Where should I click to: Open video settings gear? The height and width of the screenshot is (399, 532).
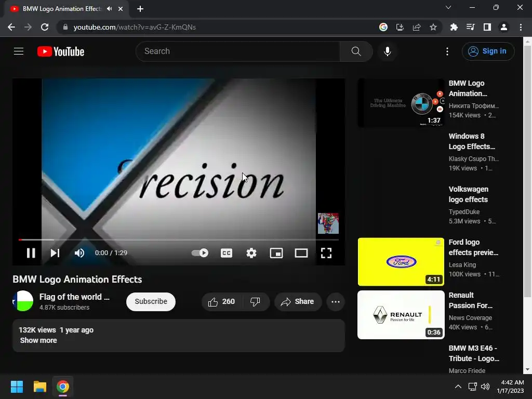(x=251, y=253)
